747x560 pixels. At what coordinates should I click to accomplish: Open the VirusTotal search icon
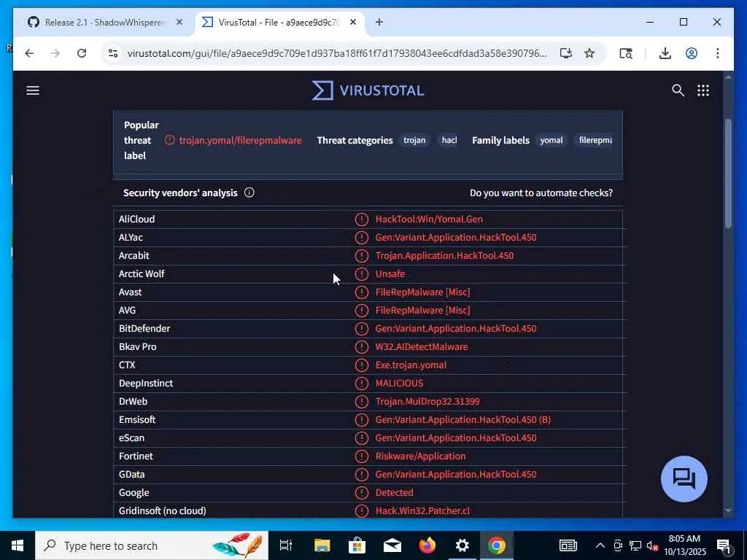(678, 90)
